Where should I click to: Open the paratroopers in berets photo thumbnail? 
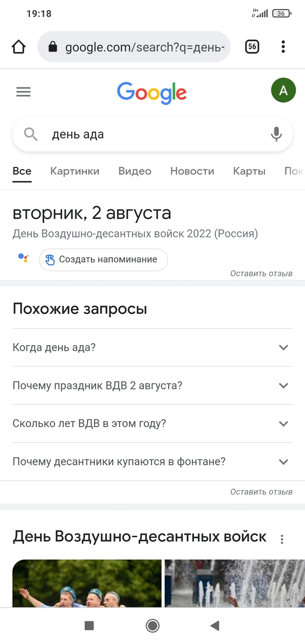pos(87,583)
